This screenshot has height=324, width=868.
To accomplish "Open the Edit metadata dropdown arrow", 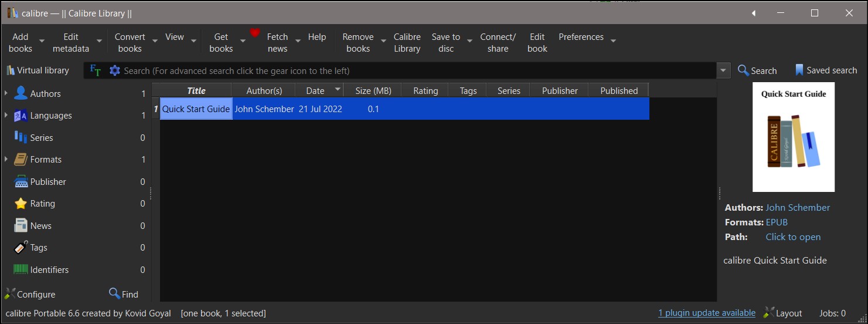I will pos(99,41).
